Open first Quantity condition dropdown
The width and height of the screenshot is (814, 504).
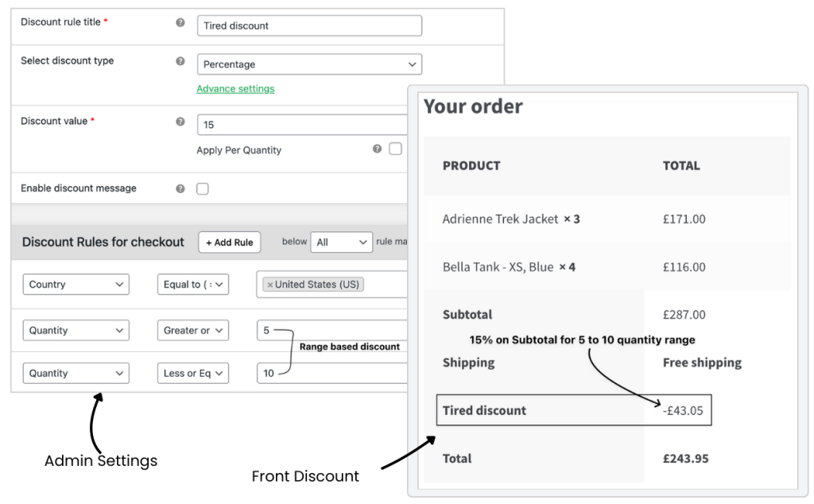tap(76, 331)
